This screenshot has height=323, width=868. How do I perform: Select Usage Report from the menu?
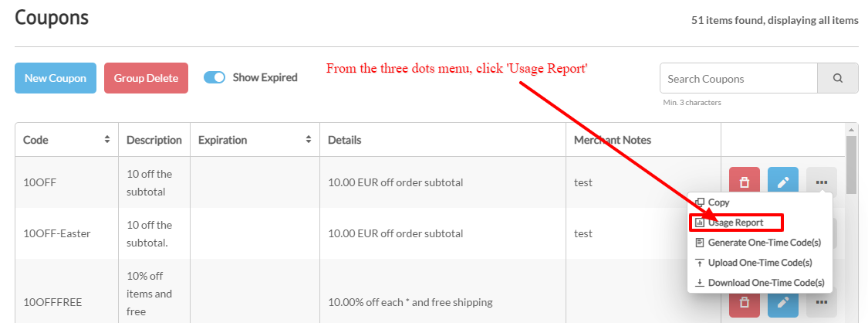(x=736, y=223)
